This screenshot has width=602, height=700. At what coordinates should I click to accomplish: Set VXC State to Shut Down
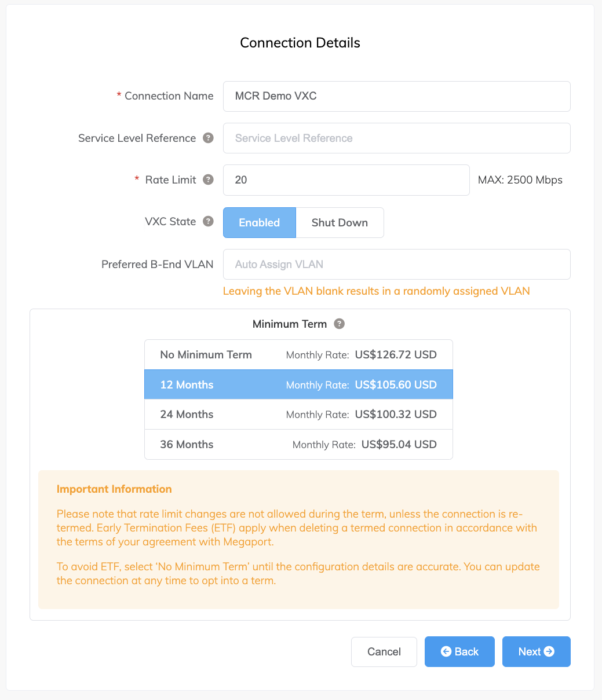(340, 222)
